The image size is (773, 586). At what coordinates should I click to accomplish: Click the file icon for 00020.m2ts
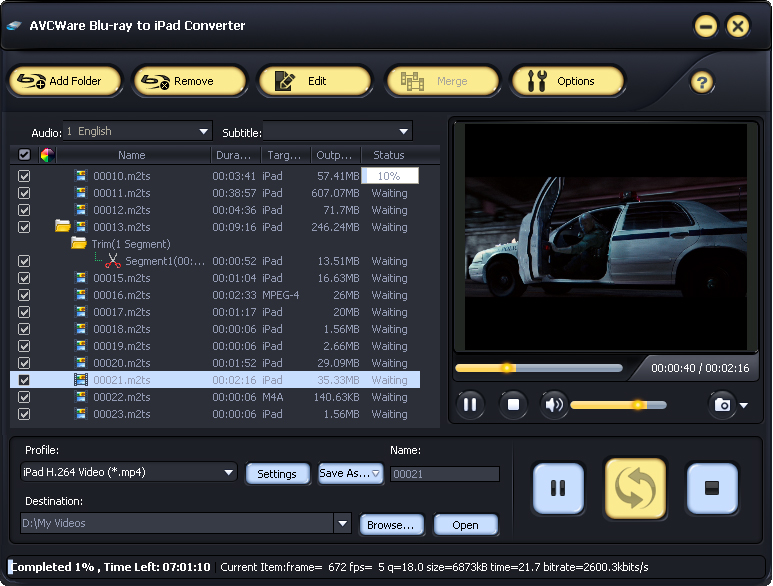click(x=81, y=363)
